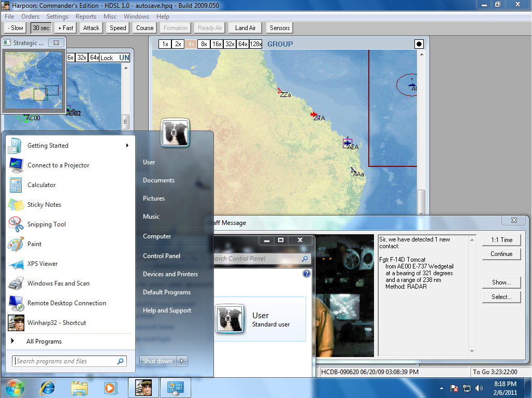Open the File menu
This screenshot has height=398, width=532.
point(9,16)
